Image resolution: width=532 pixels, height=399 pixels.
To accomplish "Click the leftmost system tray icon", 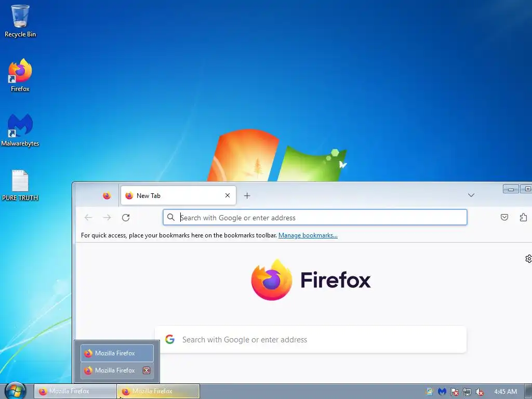I will point(430,392).
